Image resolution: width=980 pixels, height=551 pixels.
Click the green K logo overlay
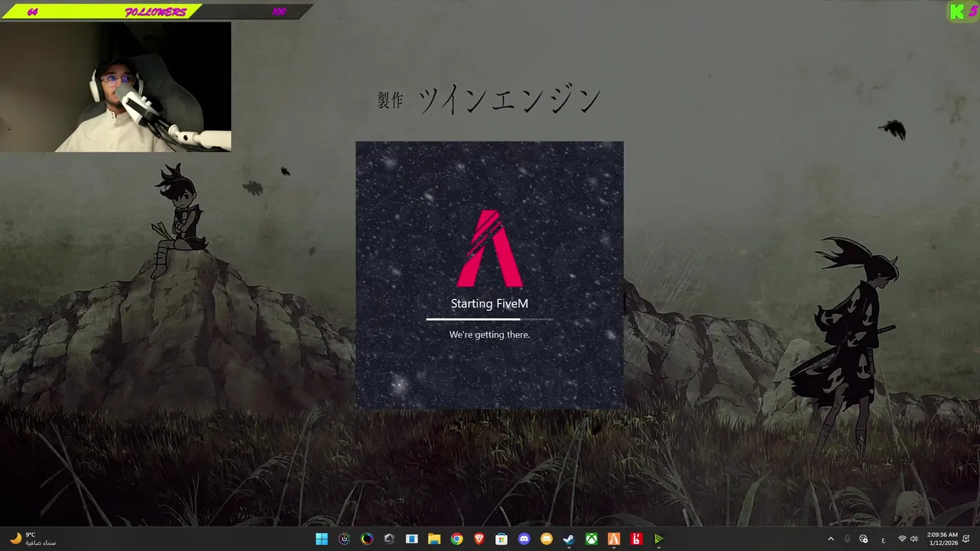click(956, 11)
